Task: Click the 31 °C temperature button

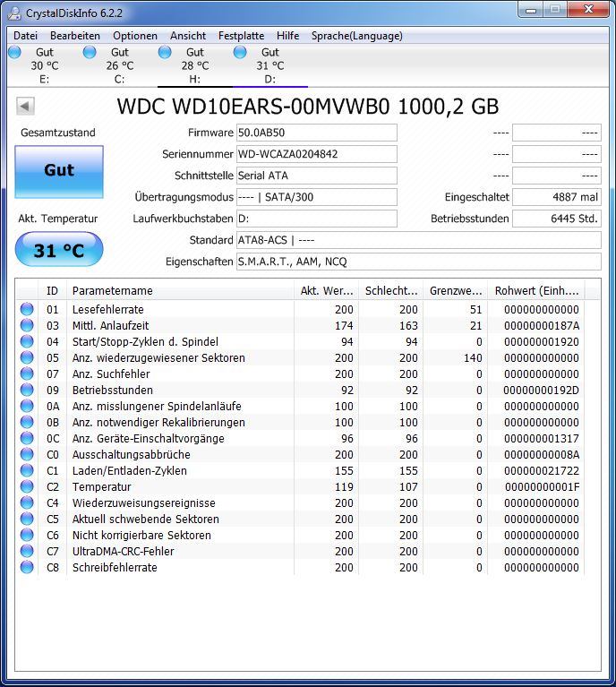Action: pyautogui.click(x=59, y=250)
